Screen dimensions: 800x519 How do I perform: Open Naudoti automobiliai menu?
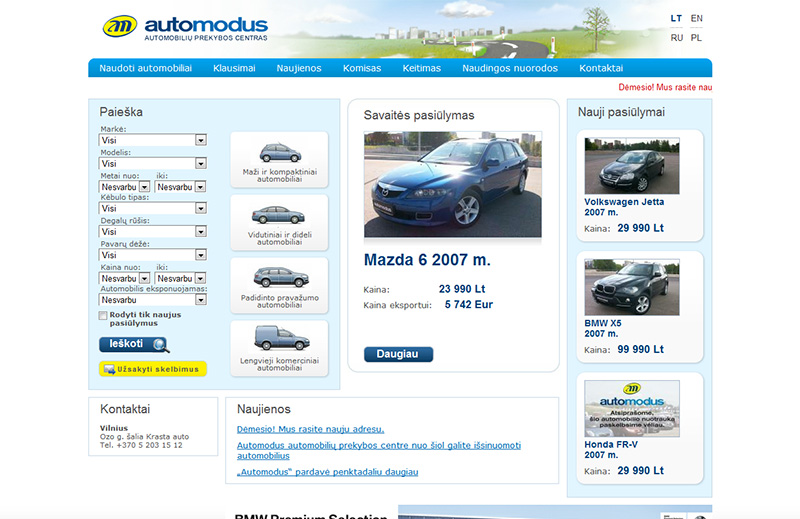145,68
